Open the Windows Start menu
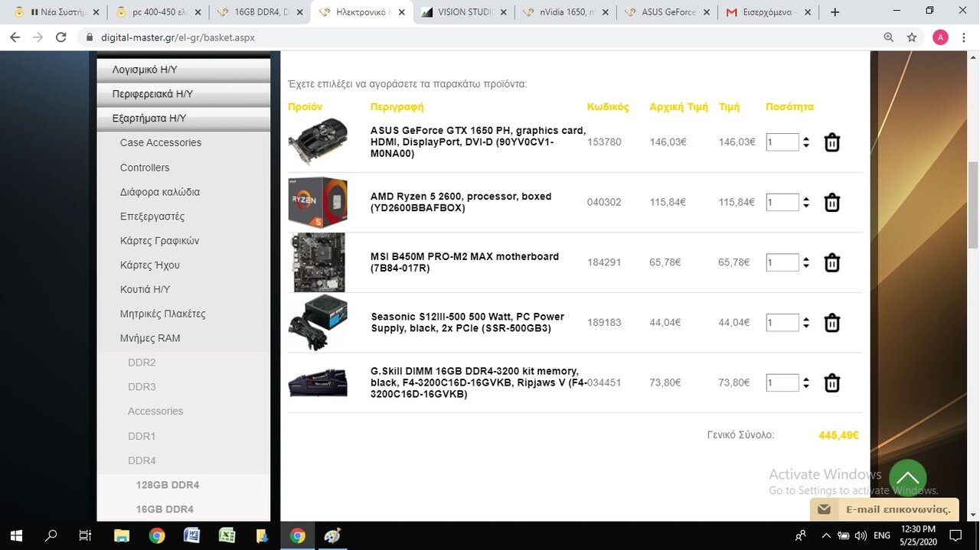Image resolution: width=980 pixels, height=550 pixels. point(15,535)
